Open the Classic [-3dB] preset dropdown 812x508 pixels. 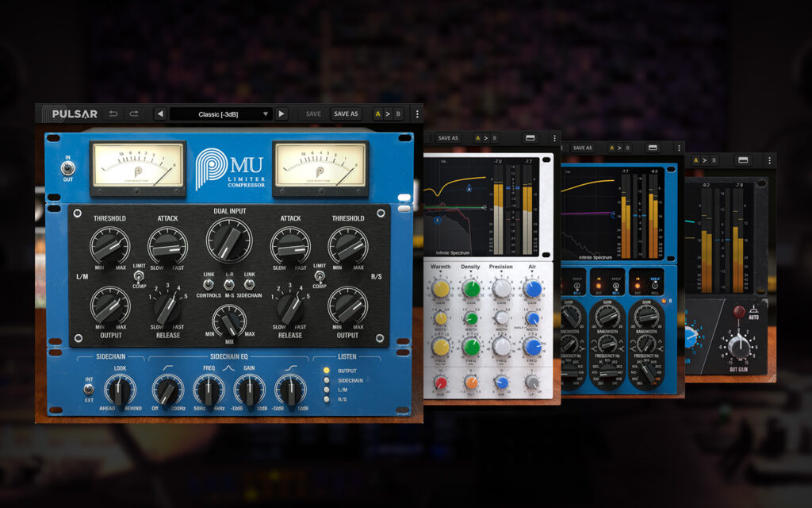[x=220, y=114]
